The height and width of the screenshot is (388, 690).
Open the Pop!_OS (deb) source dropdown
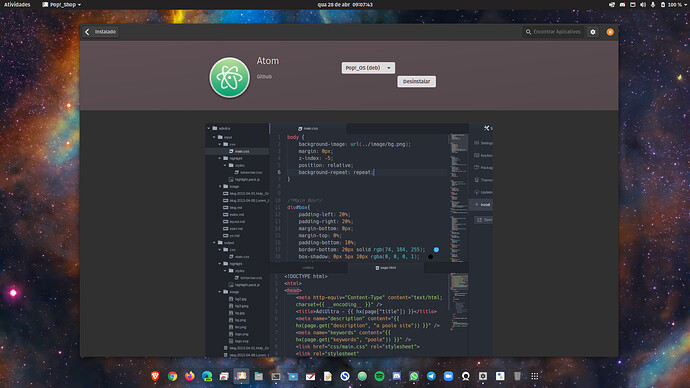pos(368,68)
